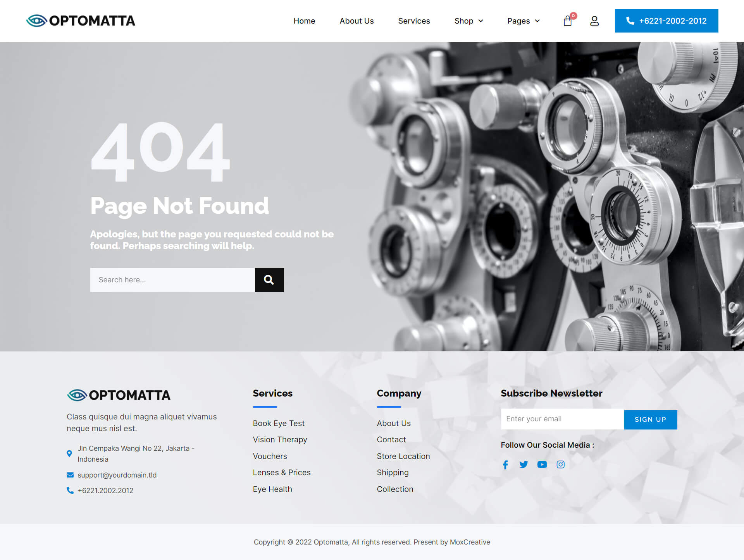Open the Twitter social icon
The height and width of the screenshot is (560, 744).
(524, 465)
